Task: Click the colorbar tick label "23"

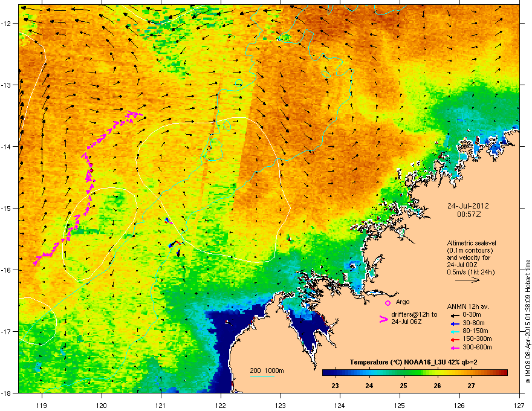Action: coord(335,386)
